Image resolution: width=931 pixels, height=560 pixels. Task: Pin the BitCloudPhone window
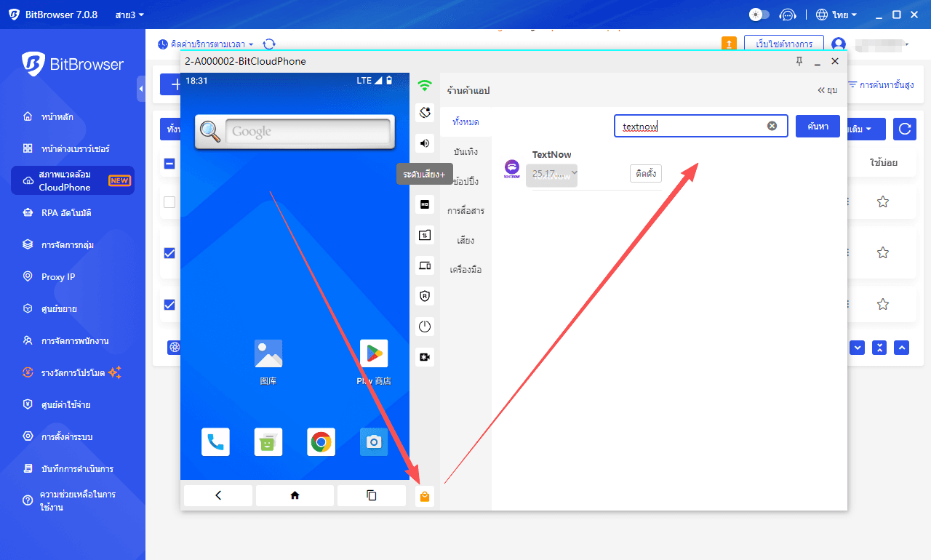pyautogui.click(x=799, y=61)
